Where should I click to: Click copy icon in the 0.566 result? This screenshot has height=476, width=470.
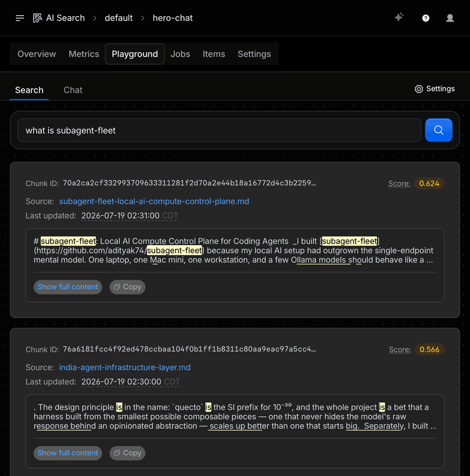pos(117,453)
